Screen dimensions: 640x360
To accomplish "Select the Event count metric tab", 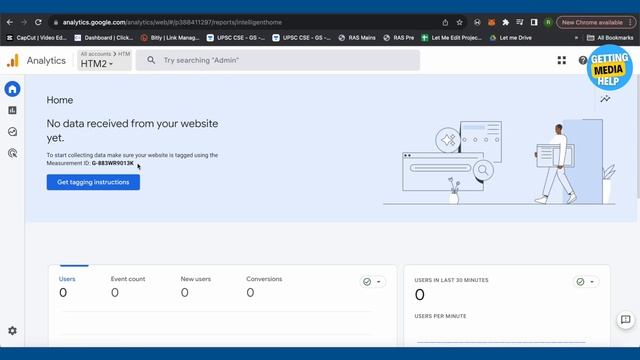I will coord(128,286).
